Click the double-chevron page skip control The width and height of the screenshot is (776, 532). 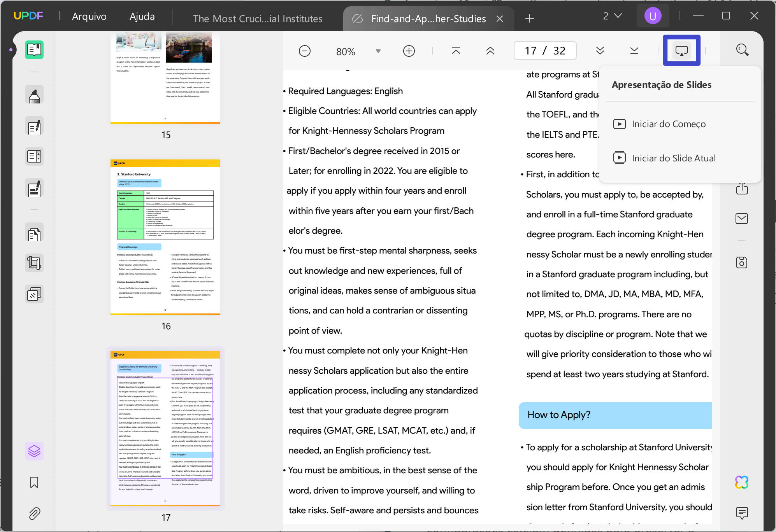[x=599, y=51]
